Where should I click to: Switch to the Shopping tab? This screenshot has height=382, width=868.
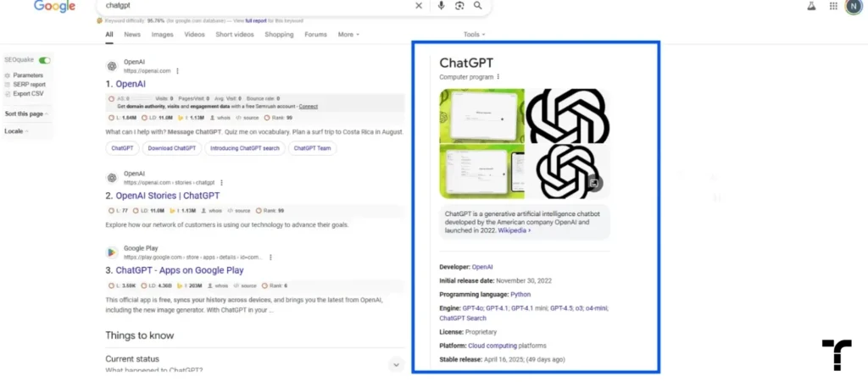(279, 34)
